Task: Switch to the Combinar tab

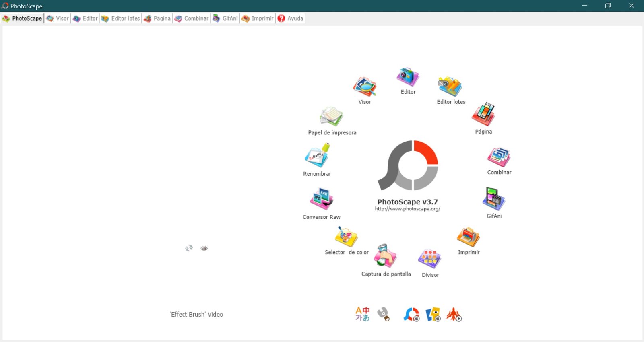Action: point(192,19)
